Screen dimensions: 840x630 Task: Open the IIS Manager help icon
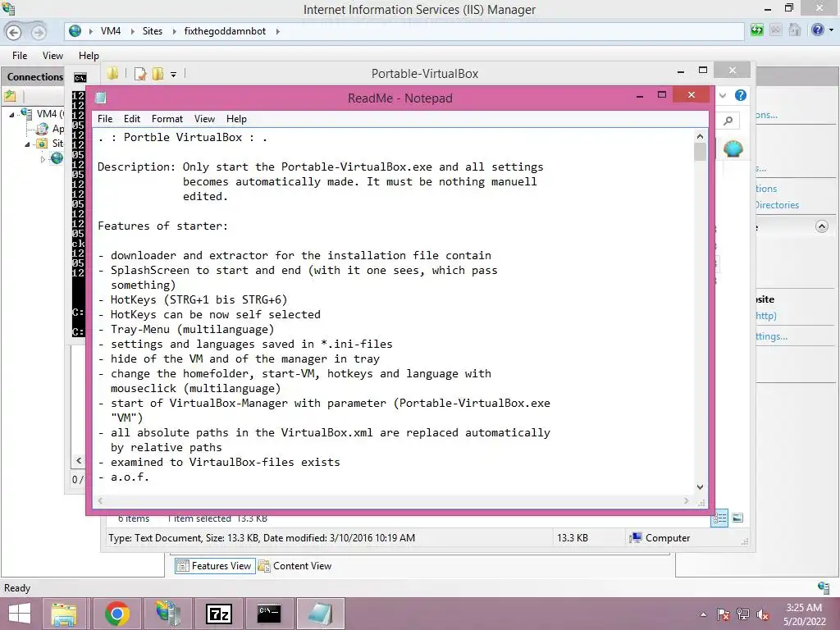point(818,30)
